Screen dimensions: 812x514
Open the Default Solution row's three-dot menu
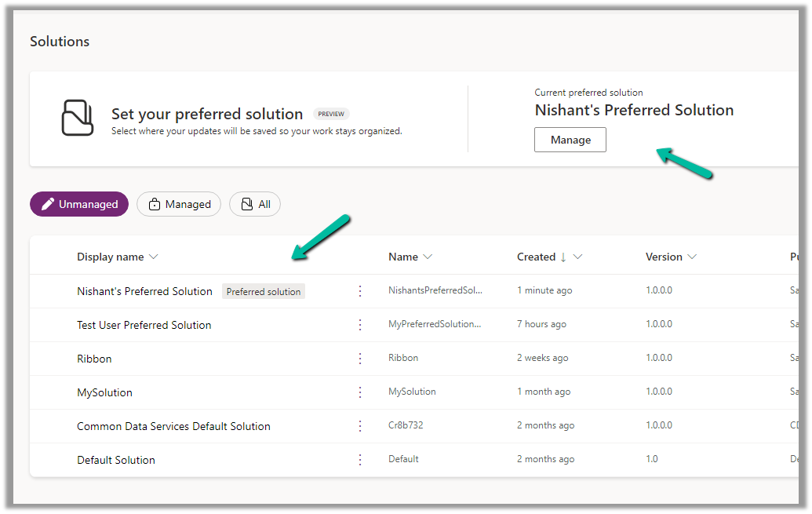[360, 460]
